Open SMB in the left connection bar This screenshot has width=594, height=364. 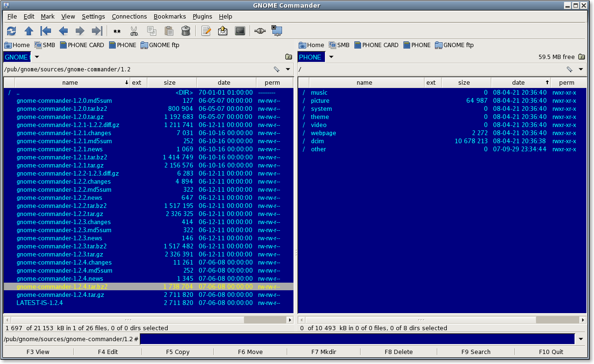[x=45, y=45]
